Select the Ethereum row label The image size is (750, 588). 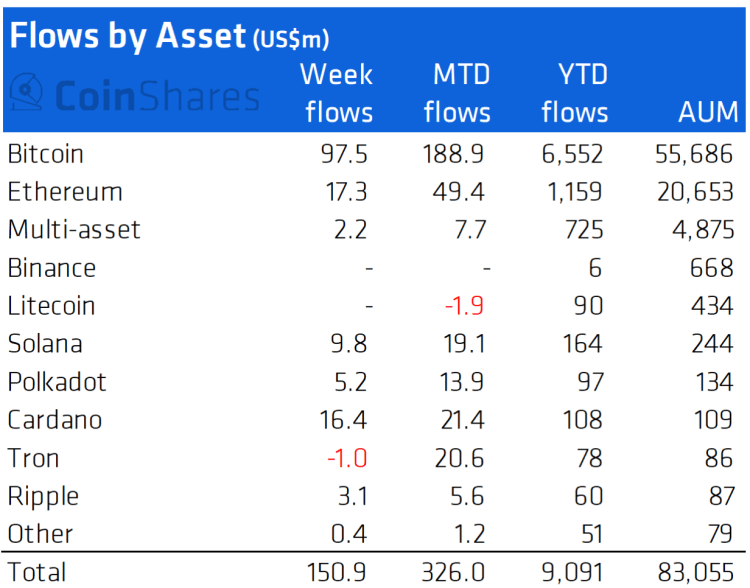64,192
